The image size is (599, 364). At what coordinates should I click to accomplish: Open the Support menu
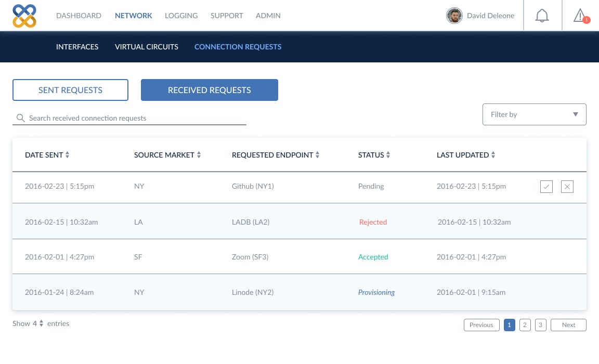pos(227,16)
